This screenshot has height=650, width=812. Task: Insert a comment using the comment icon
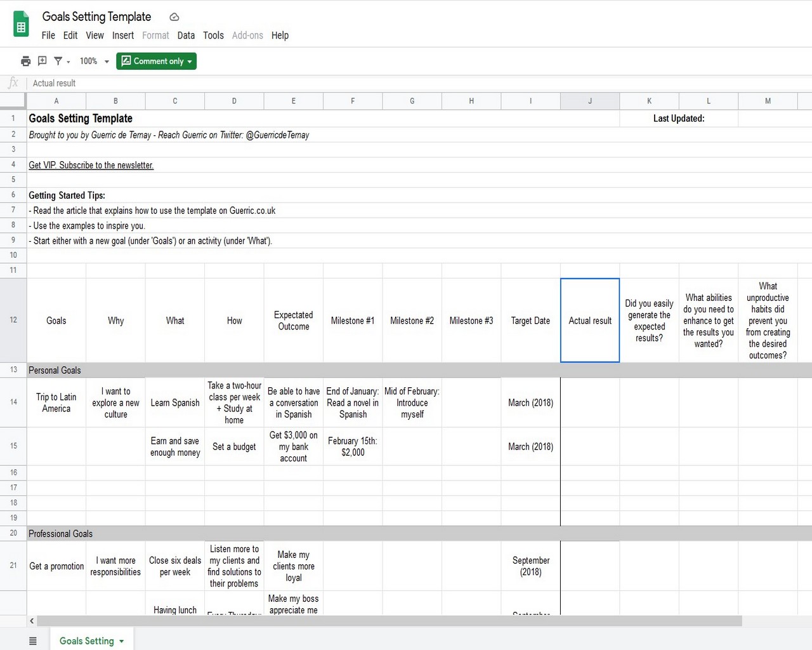[x=42, y=61]
